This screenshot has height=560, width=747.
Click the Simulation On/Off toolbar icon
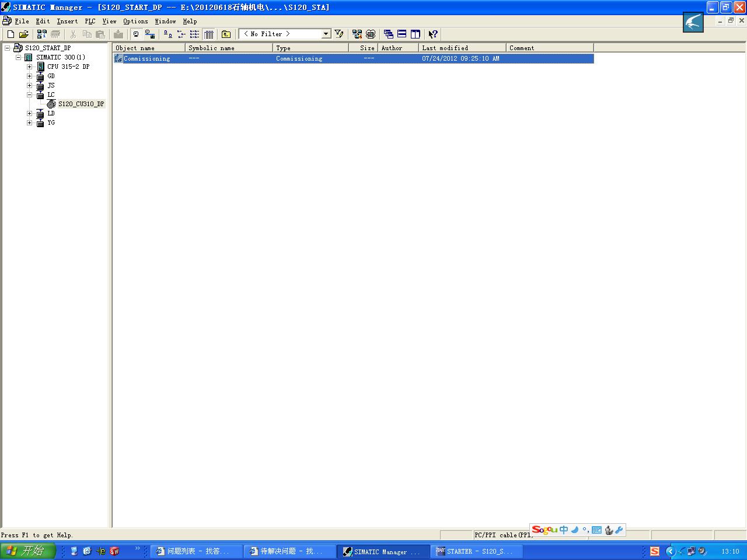coord(371,34)
